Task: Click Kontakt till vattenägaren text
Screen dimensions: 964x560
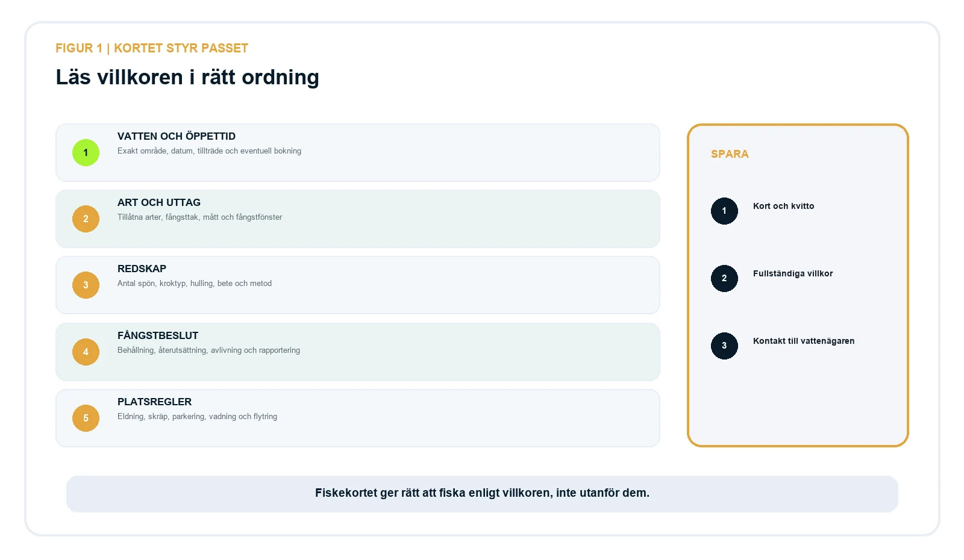Action: [804, 341]
